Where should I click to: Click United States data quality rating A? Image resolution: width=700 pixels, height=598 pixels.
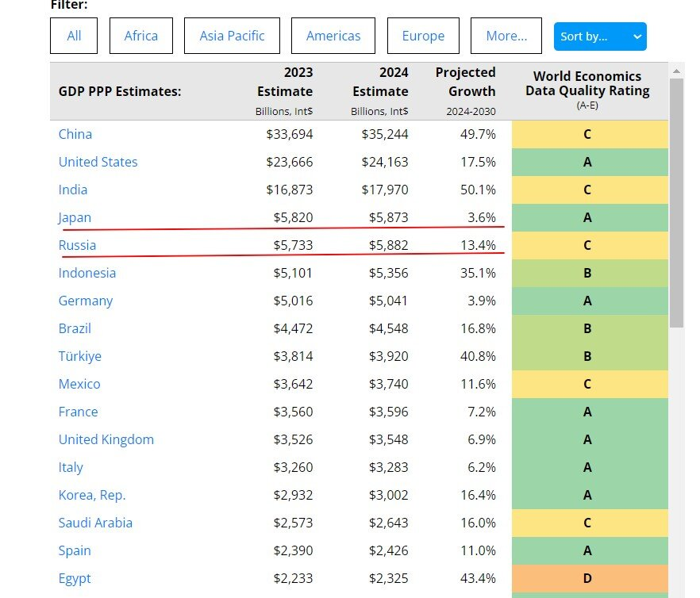pos(590,162)
